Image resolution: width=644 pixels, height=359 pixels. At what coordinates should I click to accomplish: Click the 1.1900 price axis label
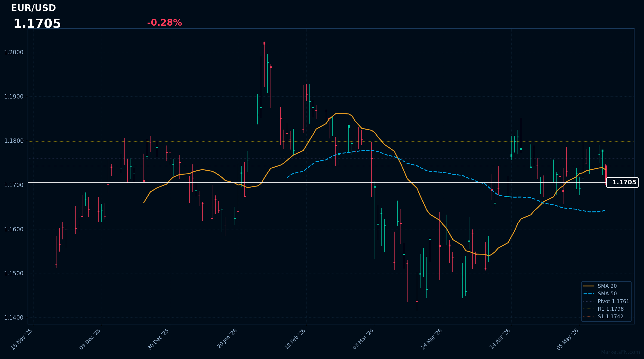14,97
